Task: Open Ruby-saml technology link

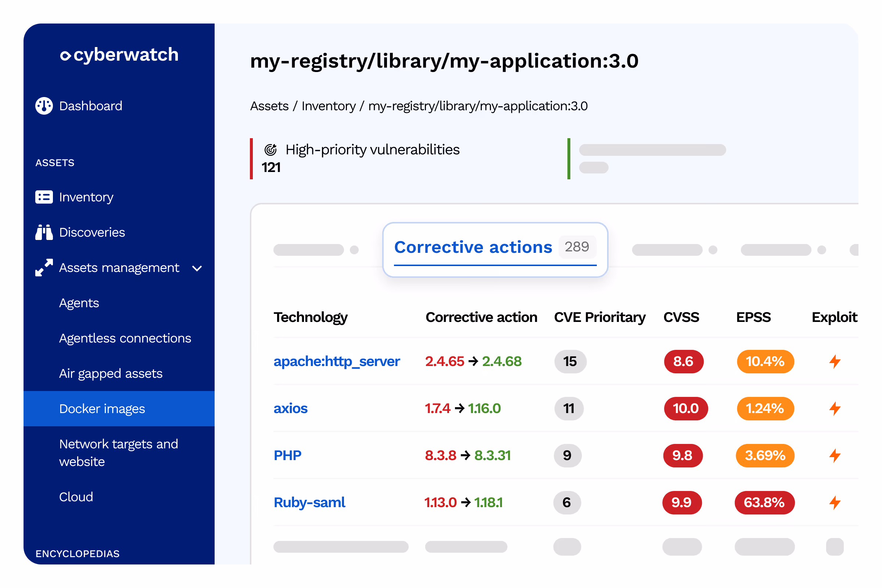Action: click(x=309, y=502)
